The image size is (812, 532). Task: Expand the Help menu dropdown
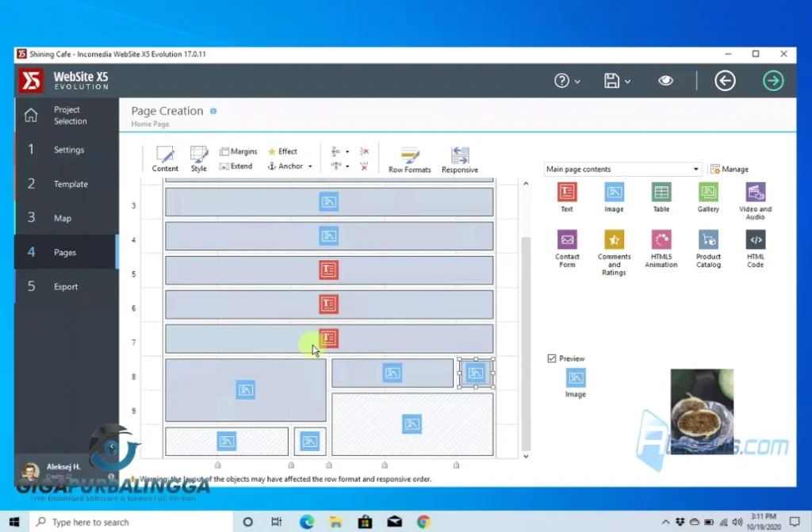568,81
